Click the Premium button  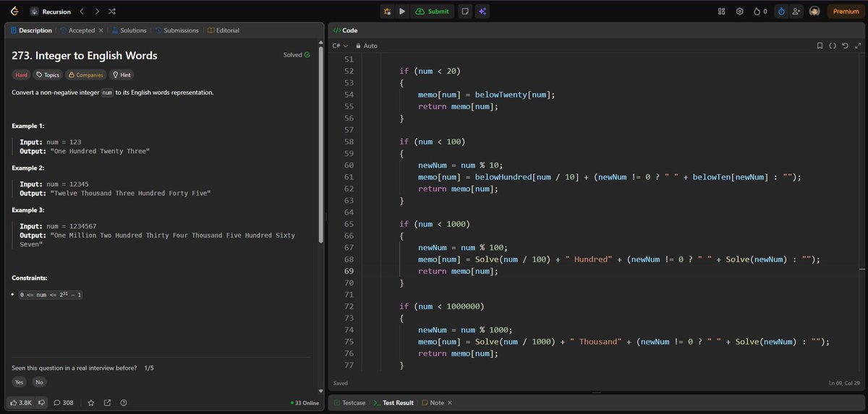tap(846, 12)
